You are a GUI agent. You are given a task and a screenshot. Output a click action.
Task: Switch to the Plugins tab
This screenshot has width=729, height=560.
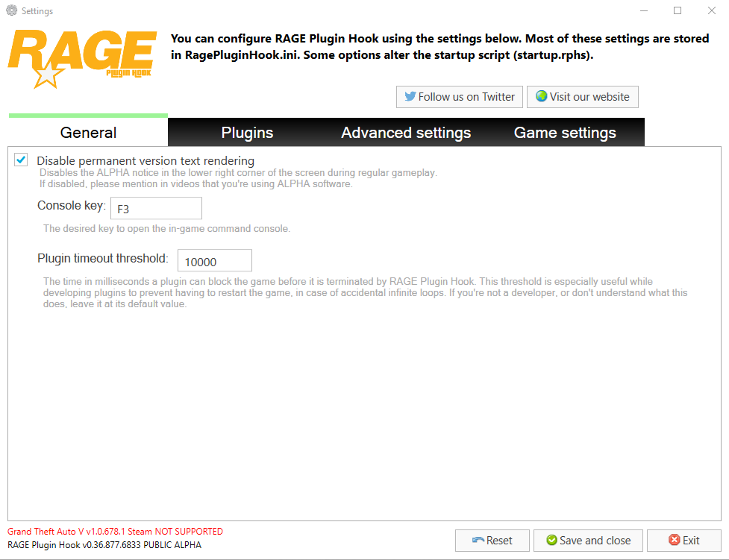[x=247, y=133]
